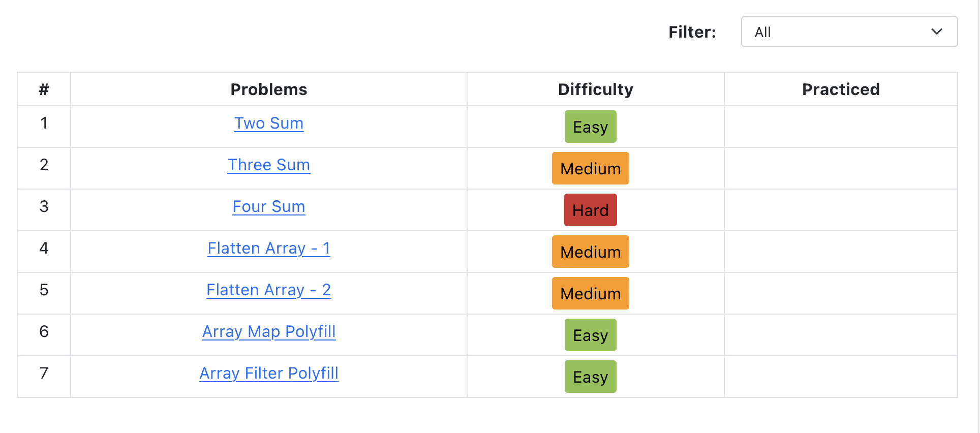Open the Two Sum problem
The height and width of the screenshot is (433, 980).
269,123
